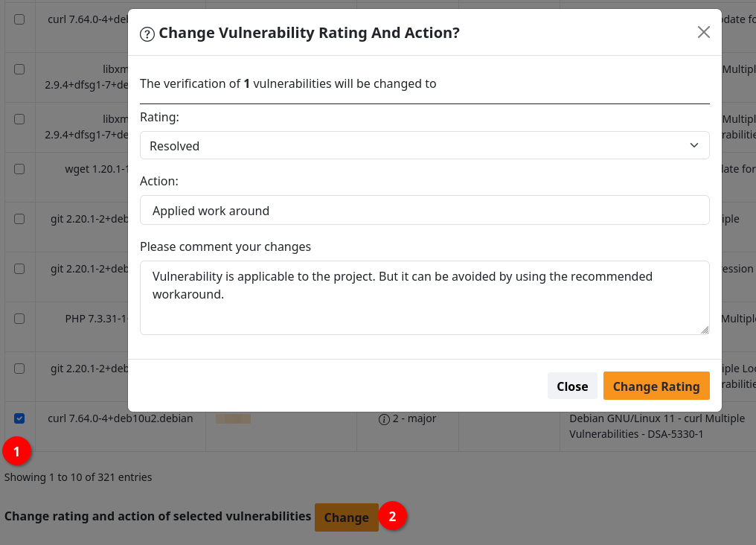
Task: Click the curl 7.64.0-4+deb10u2.debian package name
Action: [x=121, y=418]
